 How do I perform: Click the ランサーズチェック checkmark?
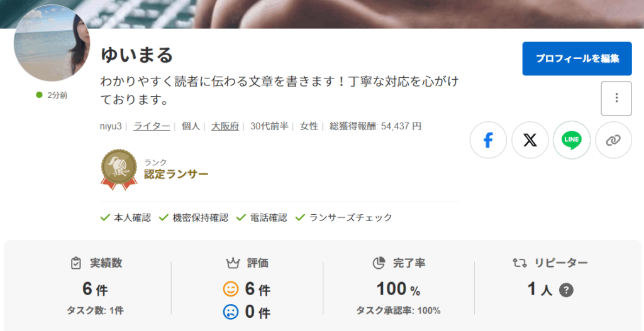tap(300, 217)
